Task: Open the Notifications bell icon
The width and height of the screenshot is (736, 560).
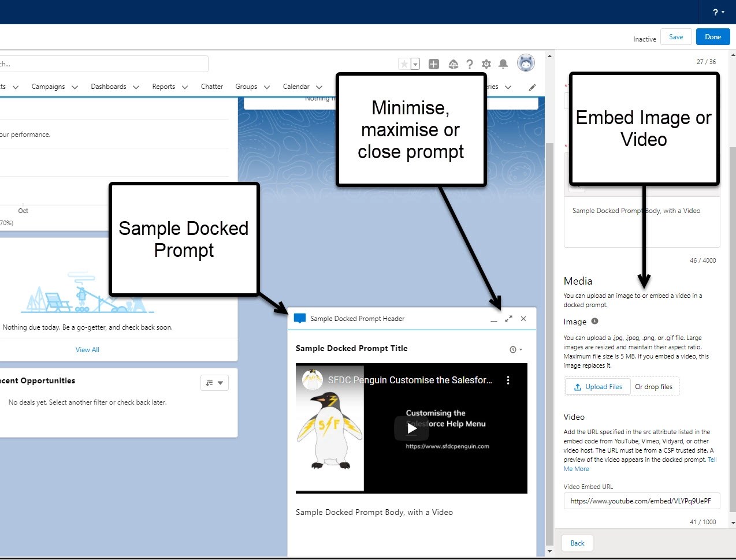Action: click(503, 64)
